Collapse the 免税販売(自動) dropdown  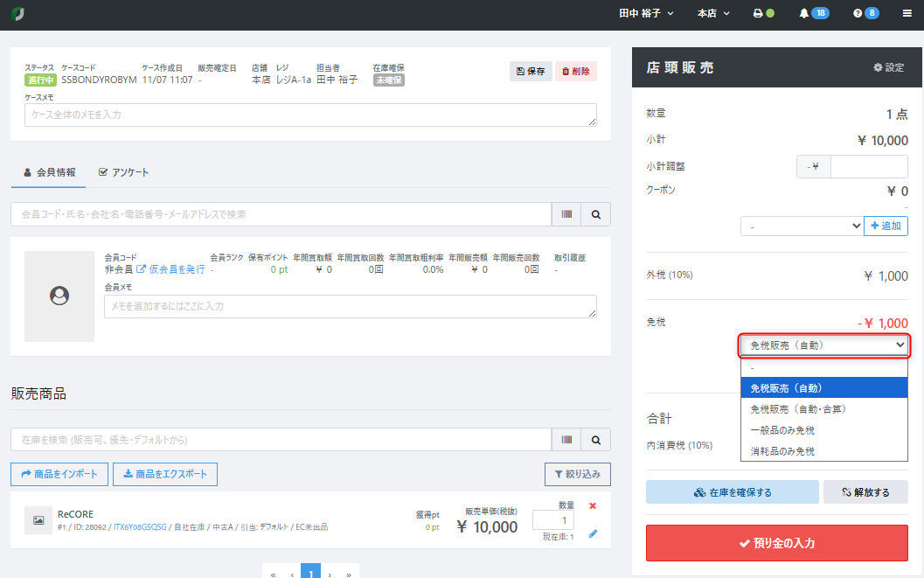824,345
